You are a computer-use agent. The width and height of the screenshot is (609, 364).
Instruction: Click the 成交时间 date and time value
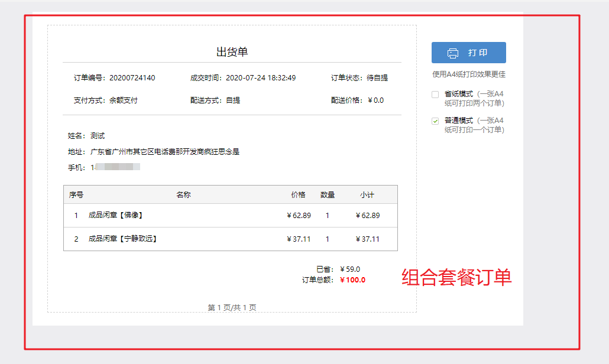pyautogui.click(x=261, y=77)
